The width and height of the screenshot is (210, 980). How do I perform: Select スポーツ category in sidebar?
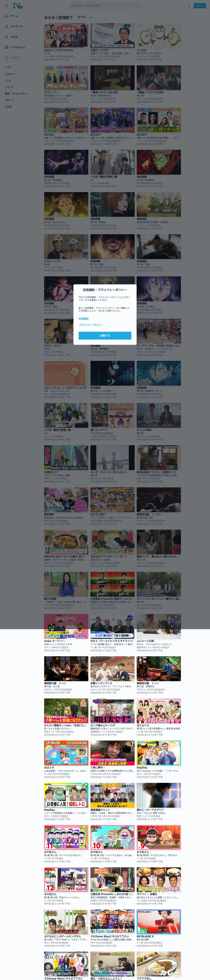pyautogui.click(x=9, y=100)
